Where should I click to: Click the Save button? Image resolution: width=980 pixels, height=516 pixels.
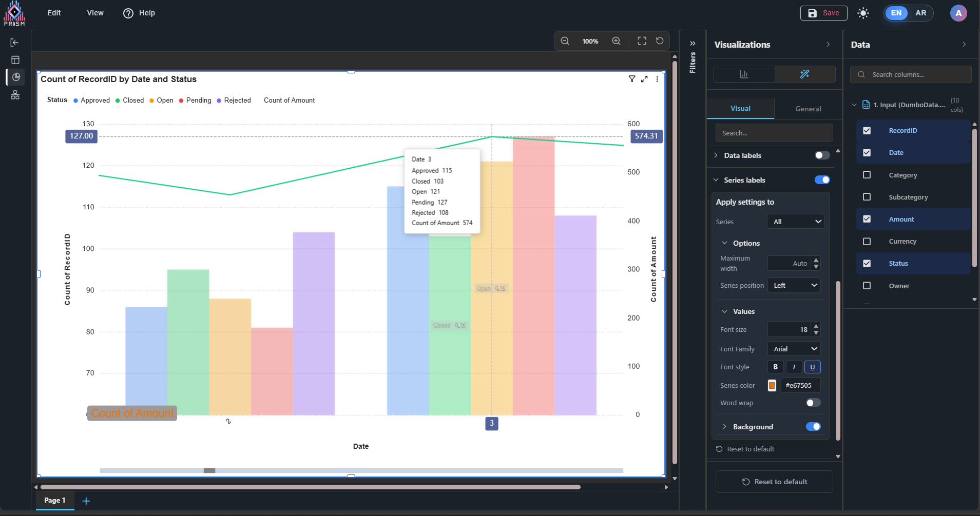coord(823,13)
